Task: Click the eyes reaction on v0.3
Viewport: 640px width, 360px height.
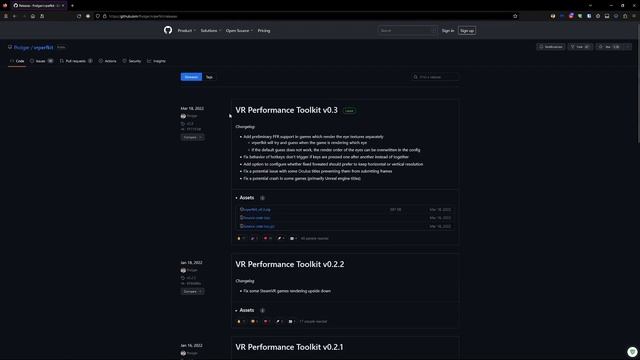Action: point(293,238)
